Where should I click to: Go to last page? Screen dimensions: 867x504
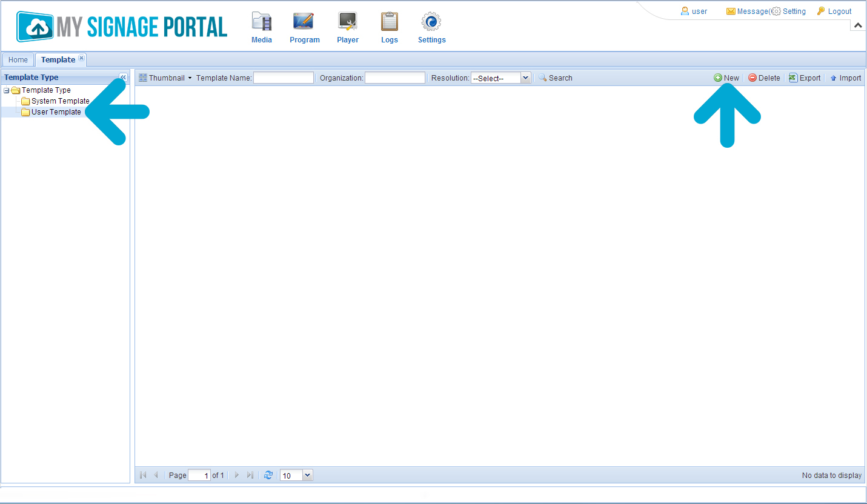coord(250,476)
